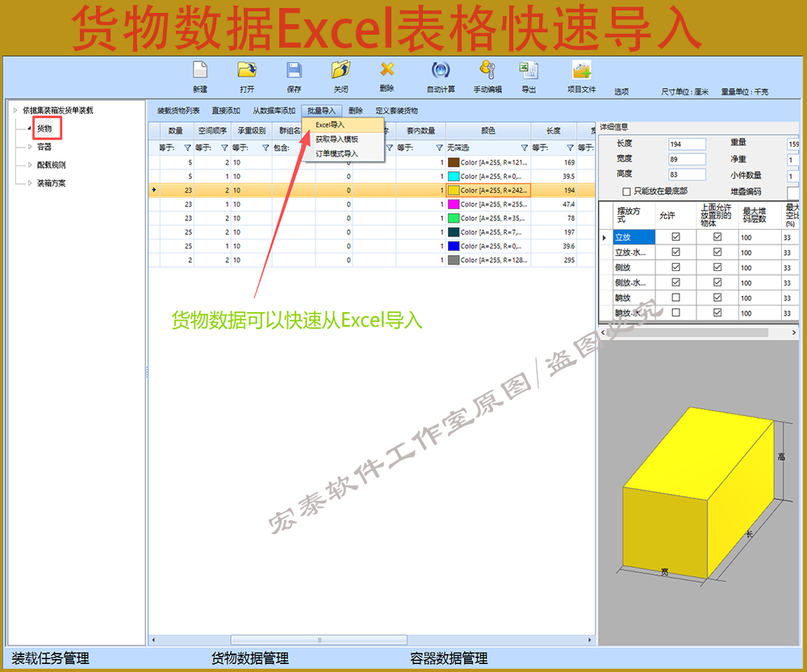Click the filter funnel under 套内数量 column

pos(439,148)
